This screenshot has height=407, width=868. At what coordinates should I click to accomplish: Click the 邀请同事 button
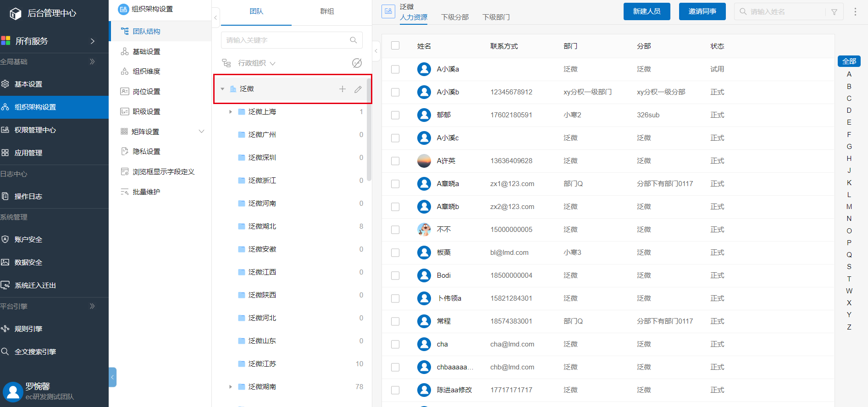click(702, 11)
